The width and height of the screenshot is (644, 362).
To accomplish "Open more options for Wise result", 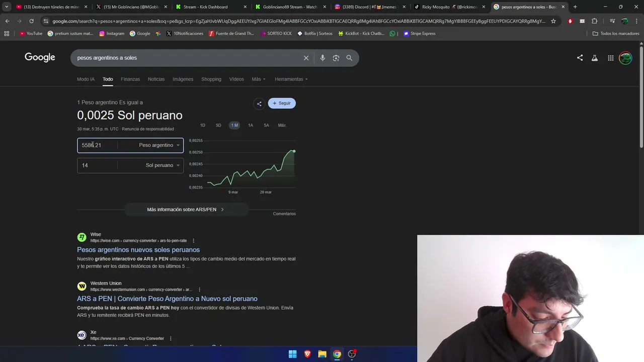I will [x=193, y=241].
